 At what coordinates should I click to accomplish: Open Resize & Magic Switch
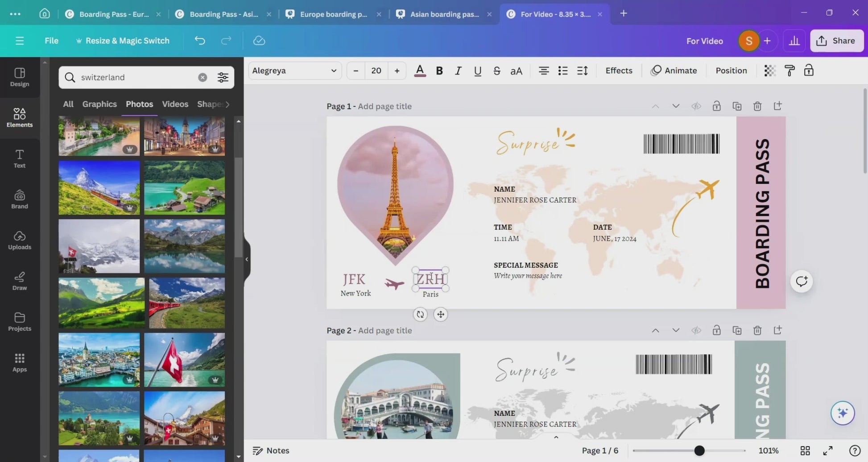123,41
